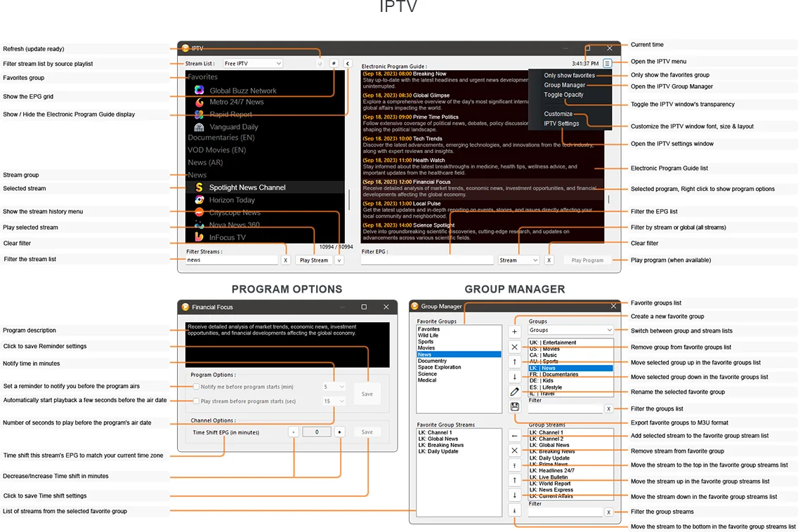Click the Time Shift EPG minutes field

[x=317, y=432]
